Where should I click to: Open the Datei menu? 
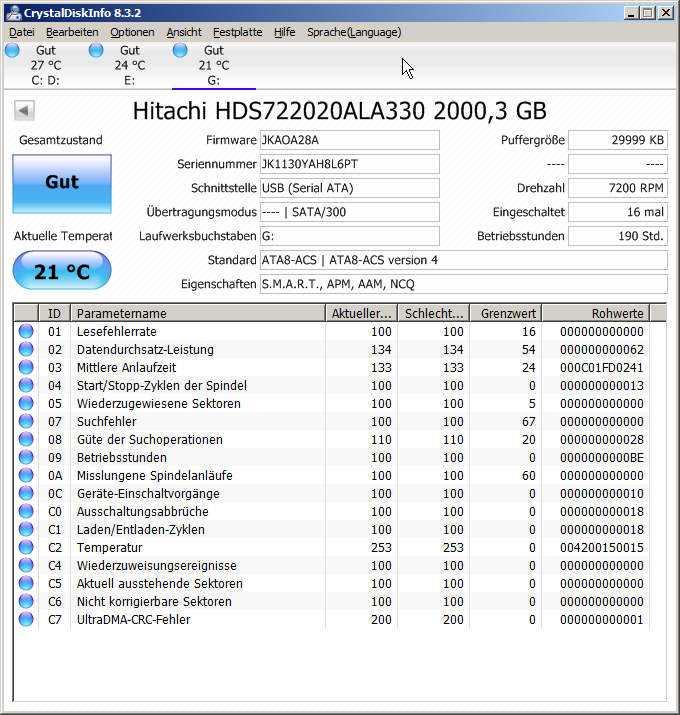point(21,32)
